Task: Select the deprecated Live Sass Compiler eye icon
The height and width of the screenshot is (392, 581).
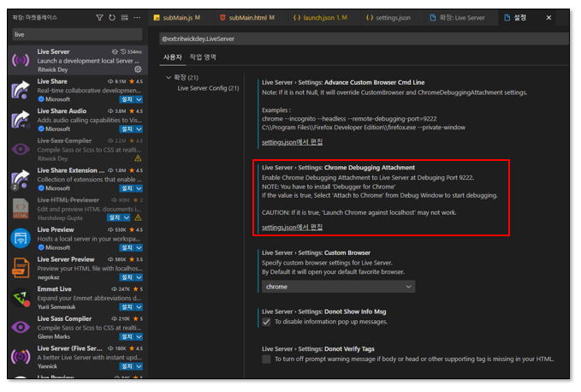Action: [21, 149]
